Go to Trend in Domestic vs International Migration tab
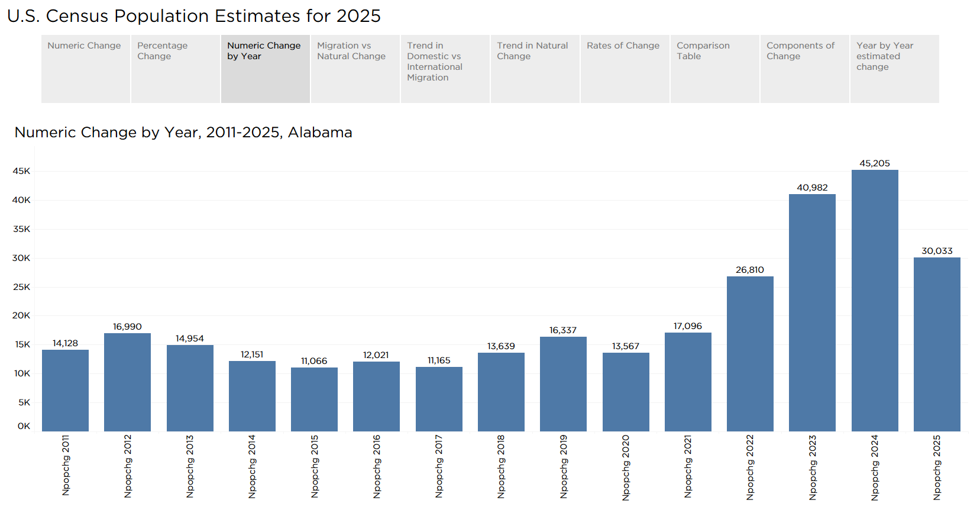The height and width of the screenshot is (519, 980). point(445,68)
